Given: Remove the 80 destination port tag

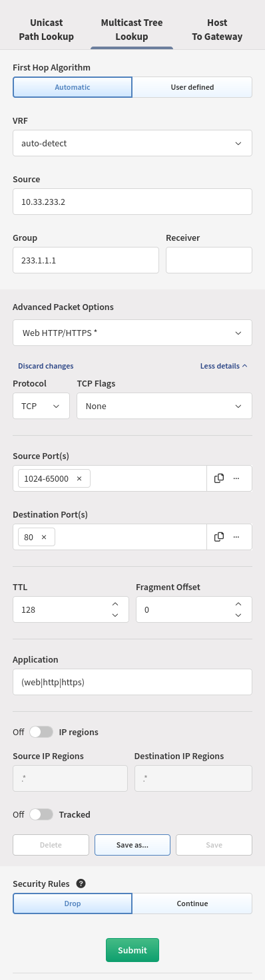Looking at the screenshot, I should click(44, 537).
